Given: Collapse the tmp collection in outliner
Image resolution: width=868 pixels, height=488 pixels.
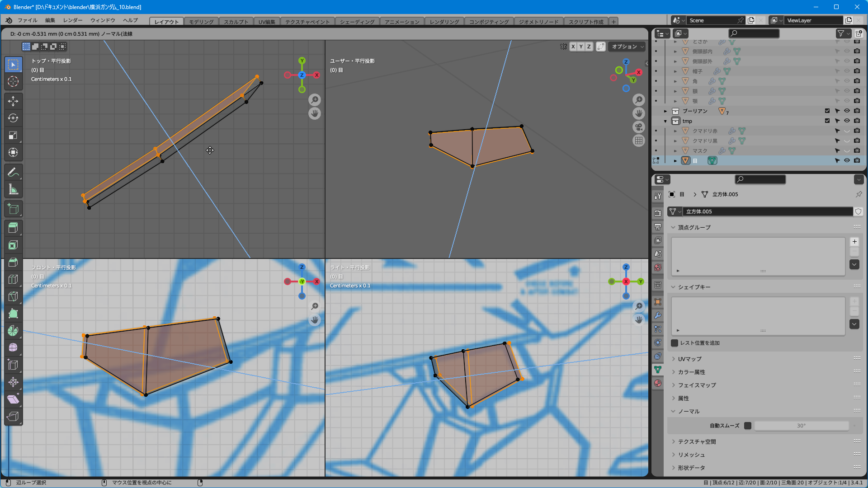Looking at the screenshot, I should click(665, 121).
